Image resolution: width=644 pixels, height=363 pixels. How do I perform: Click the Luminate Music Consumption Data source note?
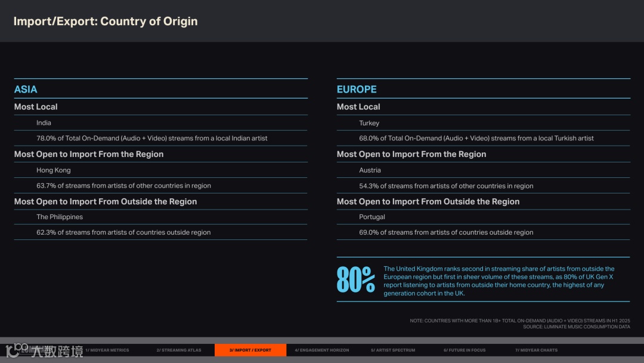click(576, 327)
